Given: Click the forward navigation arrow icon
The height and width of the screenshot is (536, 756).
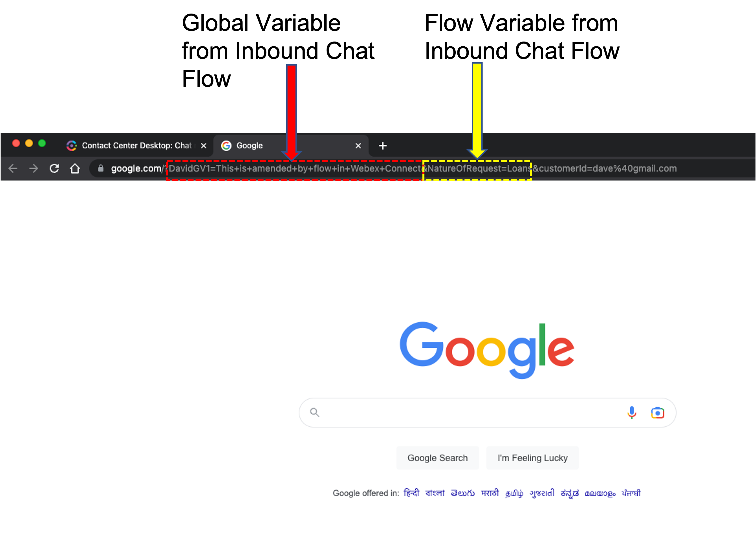Looking at the screenshot, I should [x=32, y=168].
